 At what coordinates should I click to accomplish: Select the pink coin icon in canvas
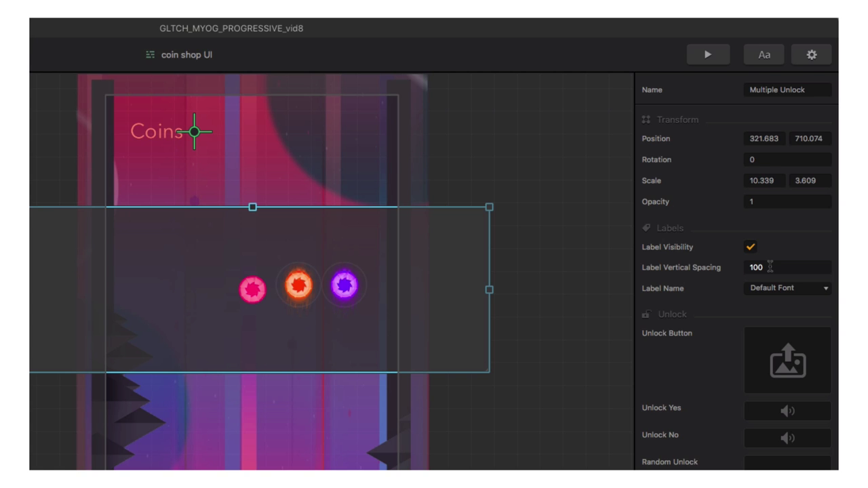(252, 289)
